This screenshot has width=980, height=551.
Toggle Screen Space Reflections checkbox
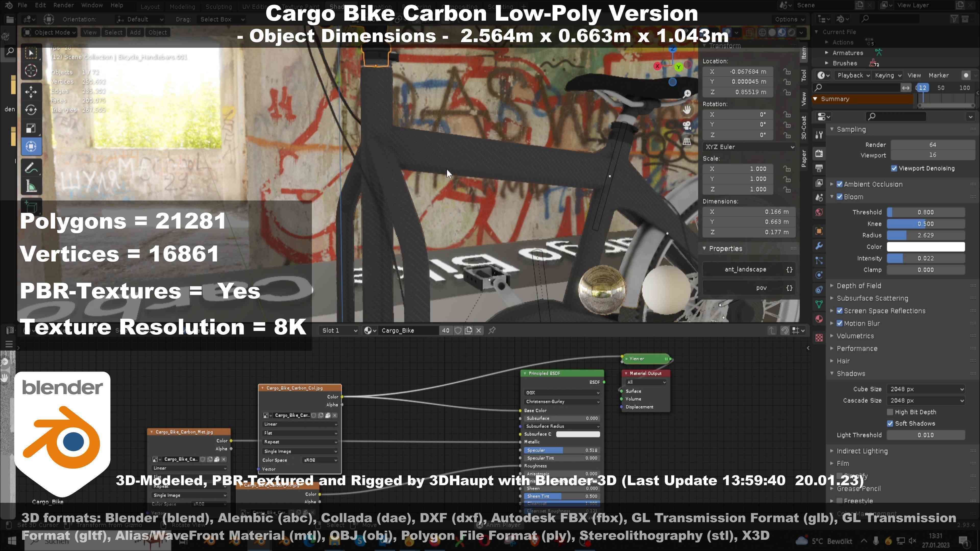(x=840, y=311)
